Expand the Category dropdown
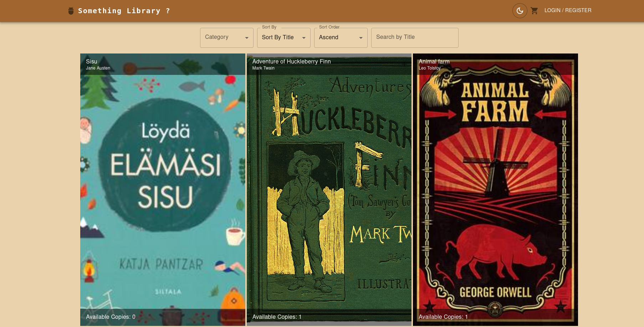644x327 pixels. point(226,37)
